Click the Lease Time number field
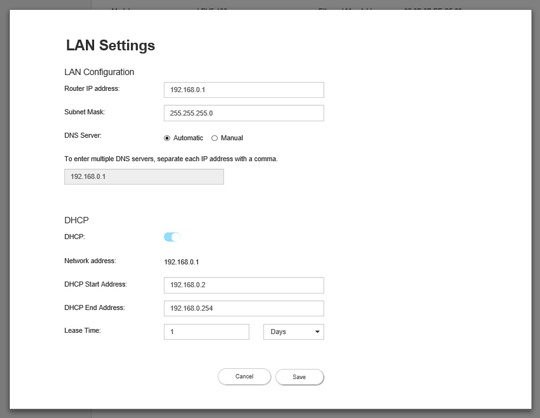This screenshot has height=418, width=540. (x=207, y=332)
